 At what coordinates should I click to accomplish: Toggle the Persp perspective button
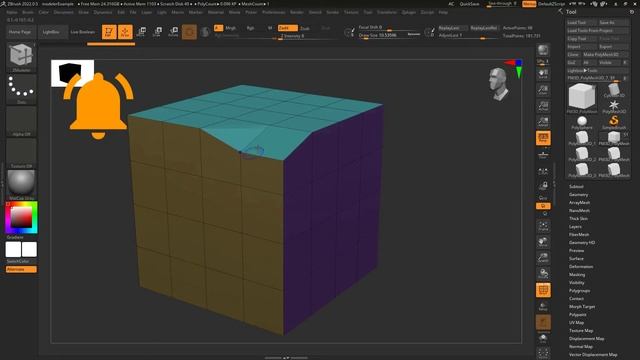[x=543, y=138]
